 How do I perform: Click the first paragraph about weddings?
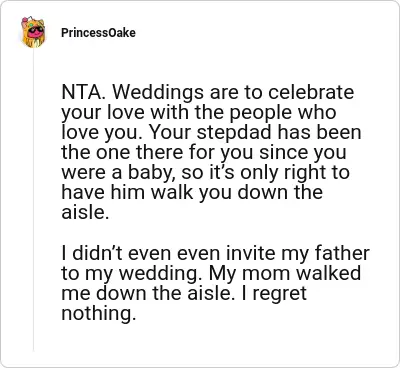211,152
